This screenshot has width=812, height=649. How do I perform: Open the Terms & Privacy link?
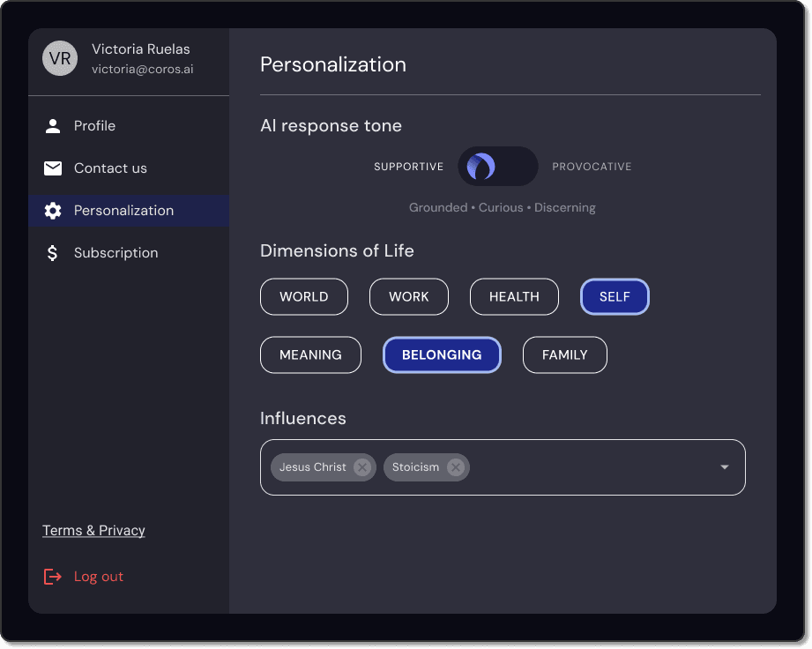coord(93,530)
